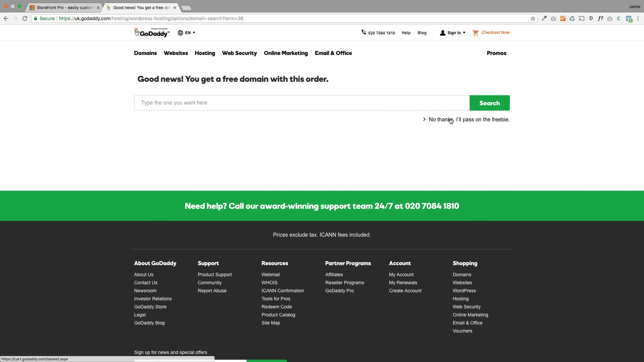This screenshot has width=644, height=362.
Task: Open the Online Marketing menu
Action: click(286, 53)
